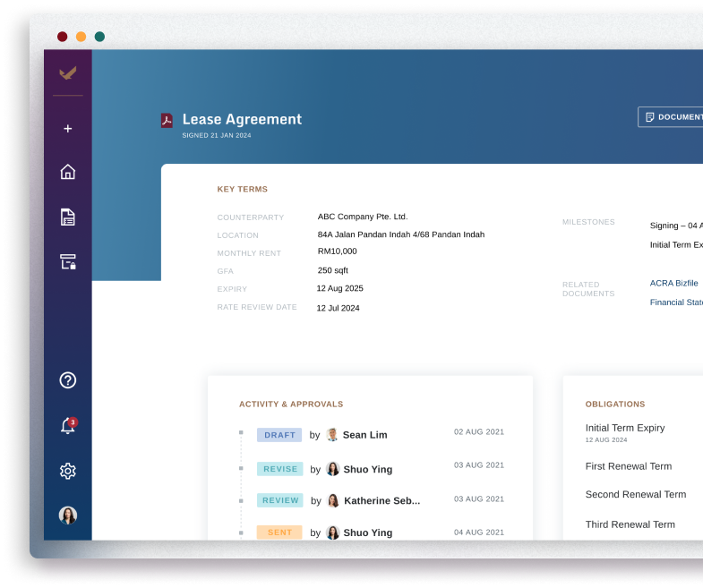Open the locked archive icon in sidebar

pyautogui.click(x=68, y=261)
